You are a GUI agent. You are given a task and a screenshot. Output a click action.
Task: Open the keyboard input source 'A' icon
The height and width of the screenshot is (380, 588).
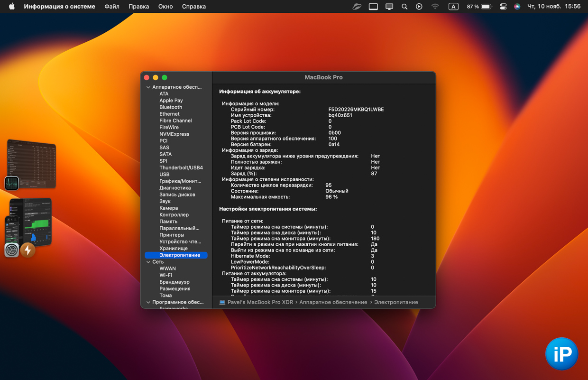[453, 7]
